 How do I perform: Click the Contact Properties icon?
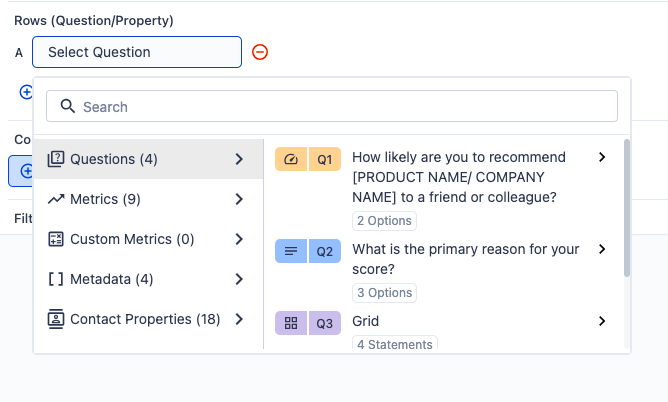56,319
